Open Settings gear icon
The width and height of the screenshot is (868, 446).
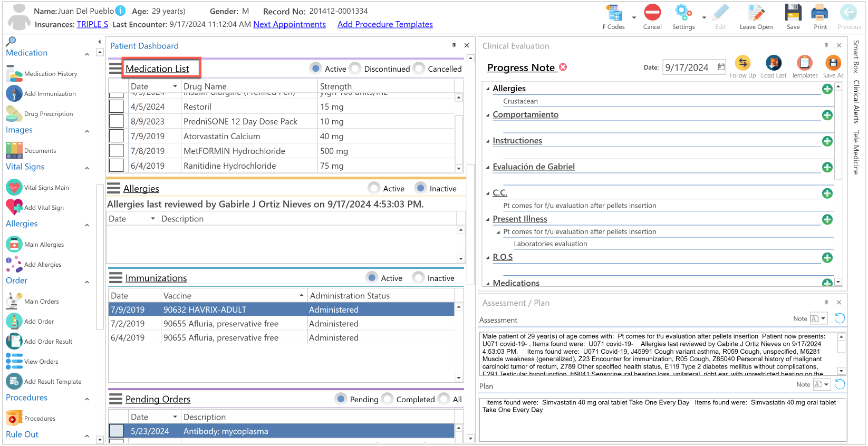683,13
